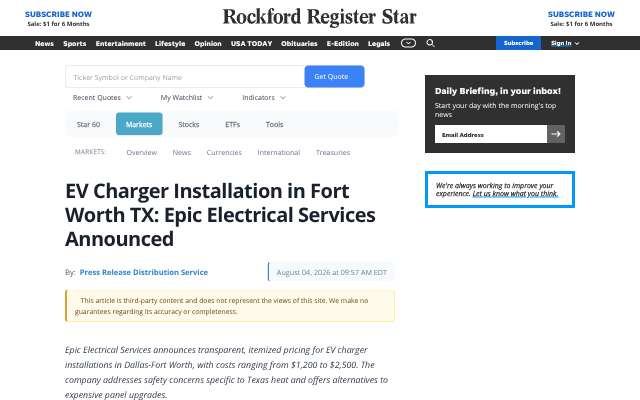Open the ETFs tab
This screenshot has width=640, height=400.
click(233, 124)
